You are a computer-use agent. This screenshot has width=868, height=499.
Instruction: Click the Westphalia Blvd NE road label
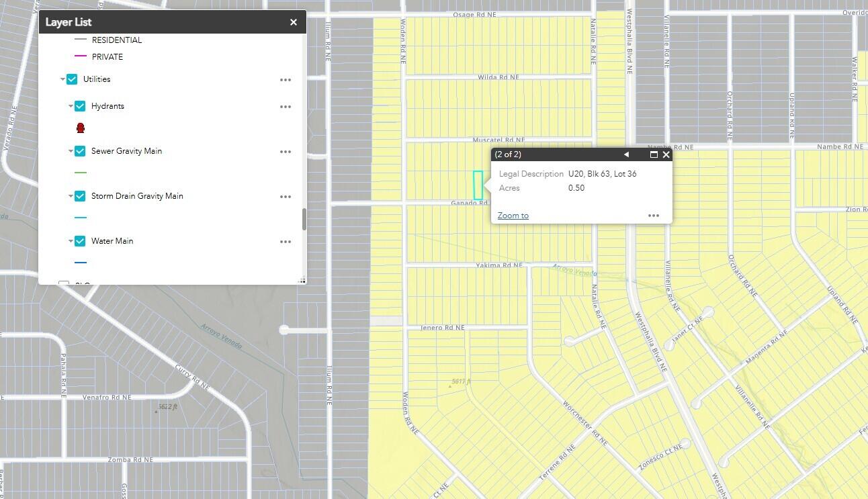coord(630,40)
